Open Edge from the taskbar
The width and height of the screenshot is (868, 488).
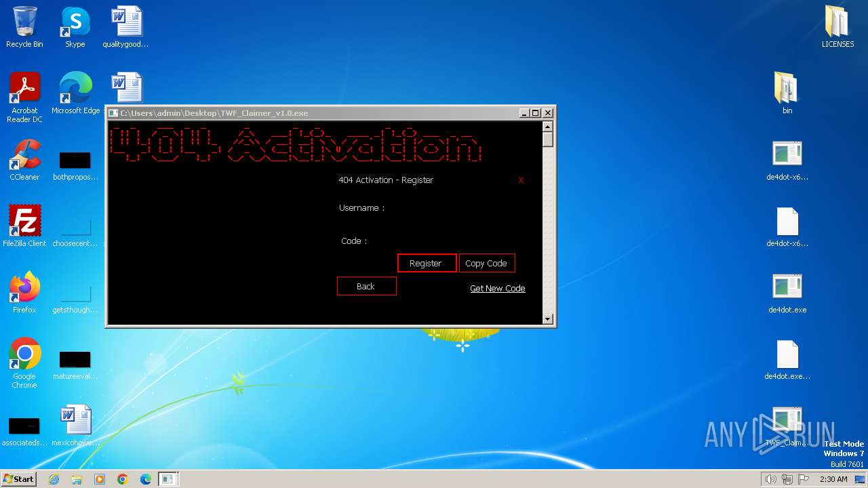tap(146, 479)
